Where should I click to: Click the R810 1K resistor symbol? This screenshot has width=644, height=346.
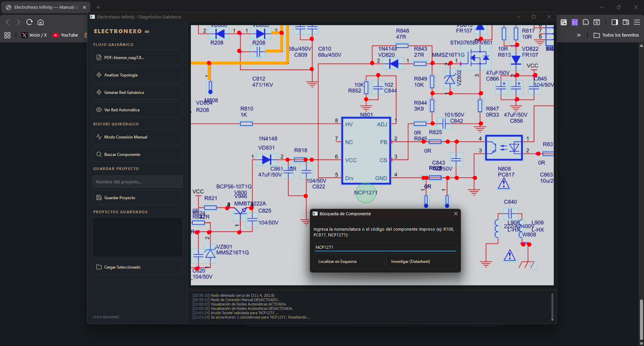click(x=246, y=124)
